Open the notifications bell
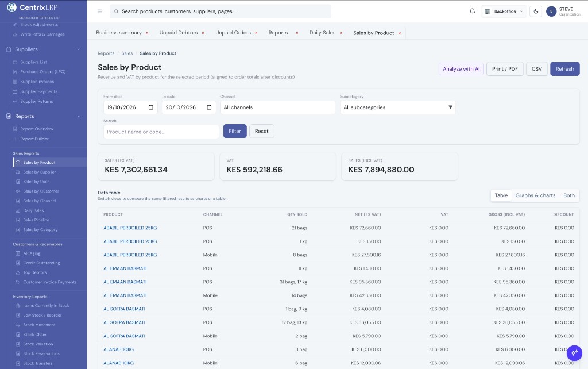 point(472,11)
